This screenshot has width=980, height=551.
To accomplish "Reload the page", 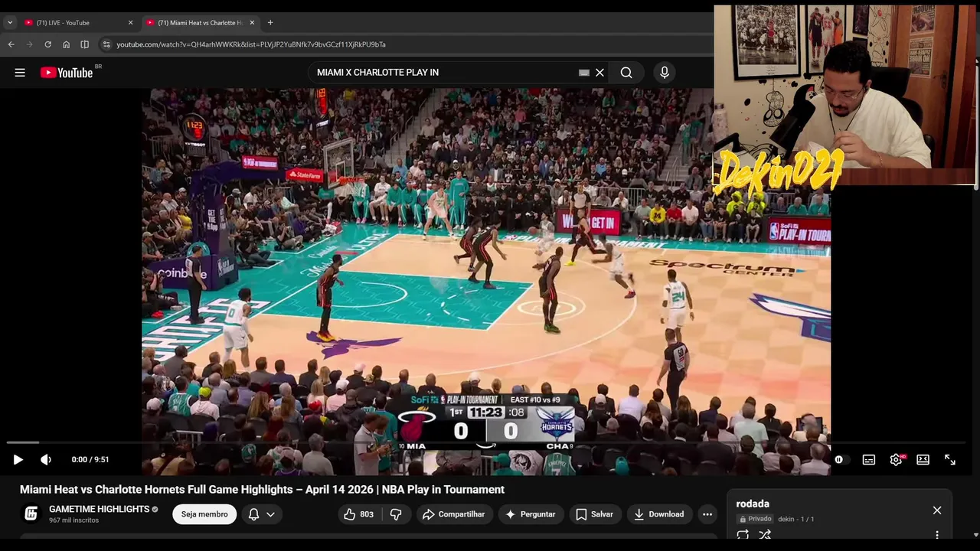I will [x=47, y=44].
